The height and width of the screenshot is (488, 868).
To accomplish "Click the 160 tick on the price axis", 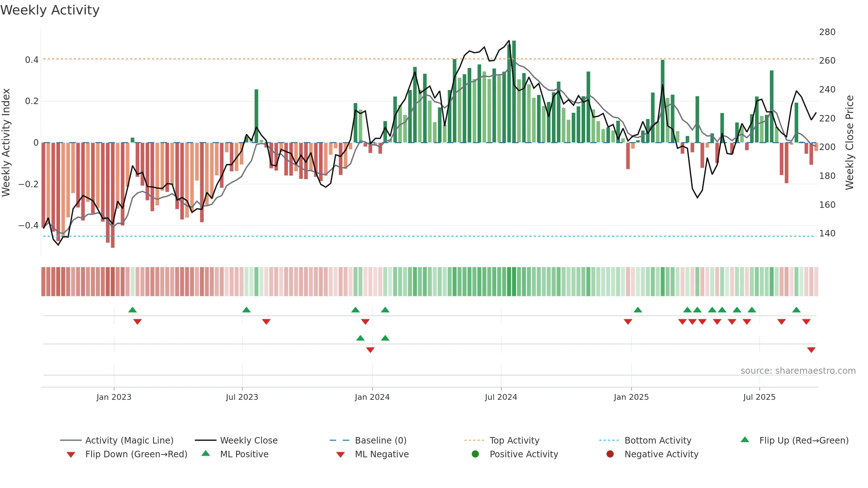I will tap(827, 205).
